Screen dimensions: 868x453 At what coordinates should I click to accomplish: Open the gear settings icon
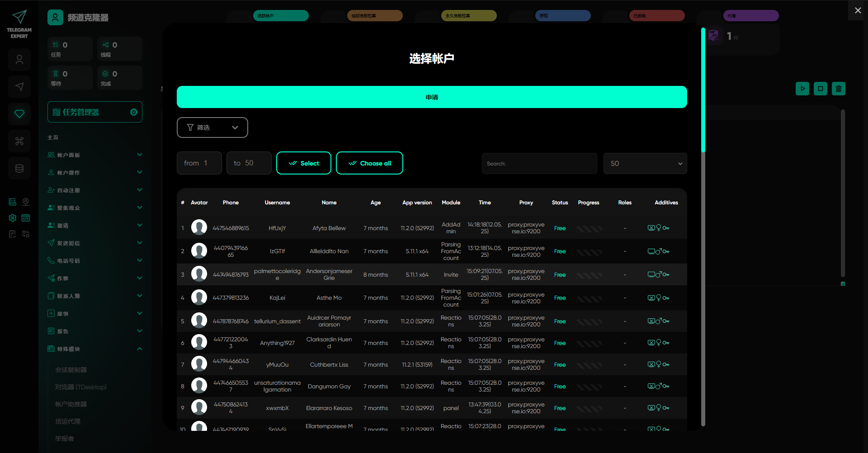click(x=13, y=218)
